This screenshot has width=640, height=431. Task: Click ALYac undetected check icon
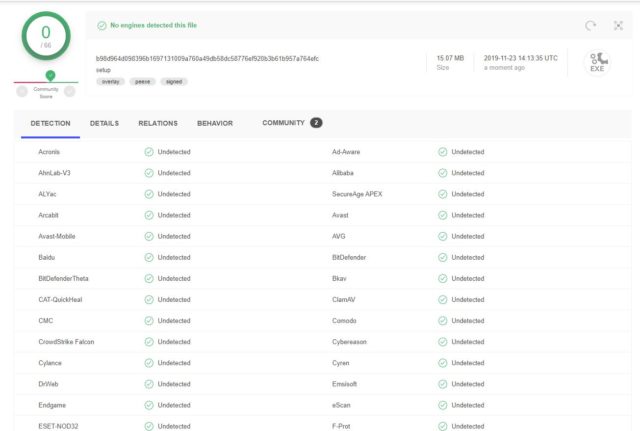pyautogui.click(x=149, y=194)
